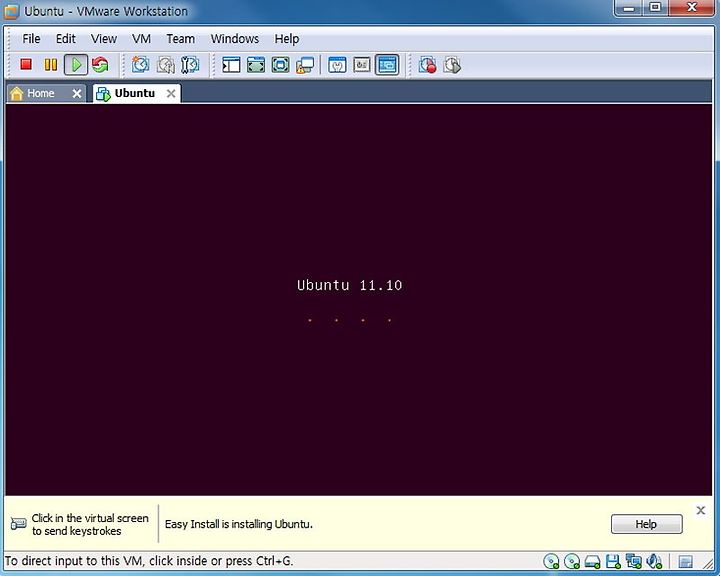This screenshot has height=576, width=720.
Task: Open the Windows menu
Action: pos(235,39)
